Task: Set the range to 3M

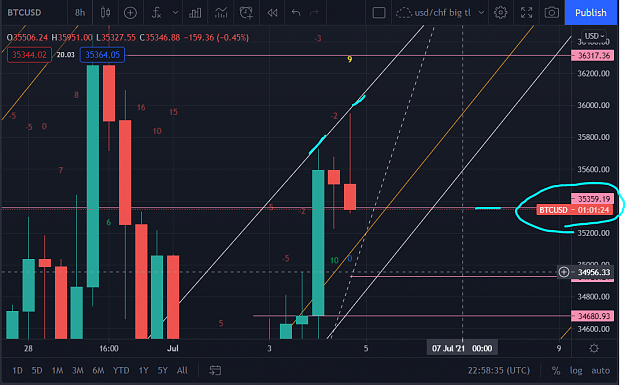Action: point(78,371)
